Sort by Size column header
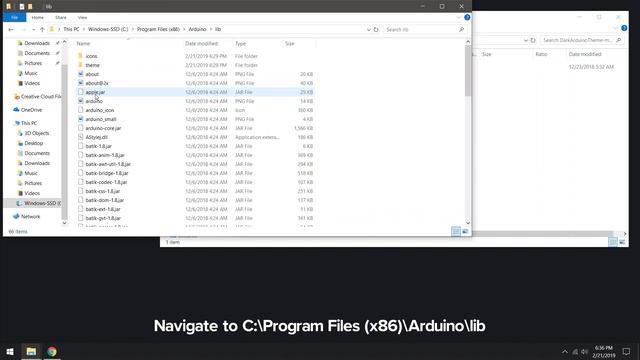The width and height of the screenshot is (640, 360). (x=289, y=43)
